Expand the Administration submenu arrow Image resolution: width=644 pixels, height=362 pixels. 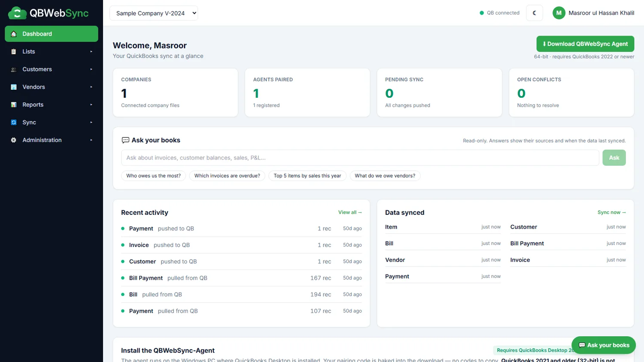pyautogui.click(x=91, y=140)
